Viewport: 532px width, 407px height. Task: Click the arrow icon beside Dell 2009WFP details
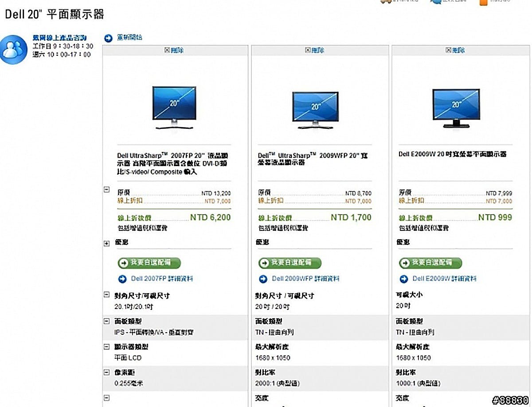click(263, 279)
